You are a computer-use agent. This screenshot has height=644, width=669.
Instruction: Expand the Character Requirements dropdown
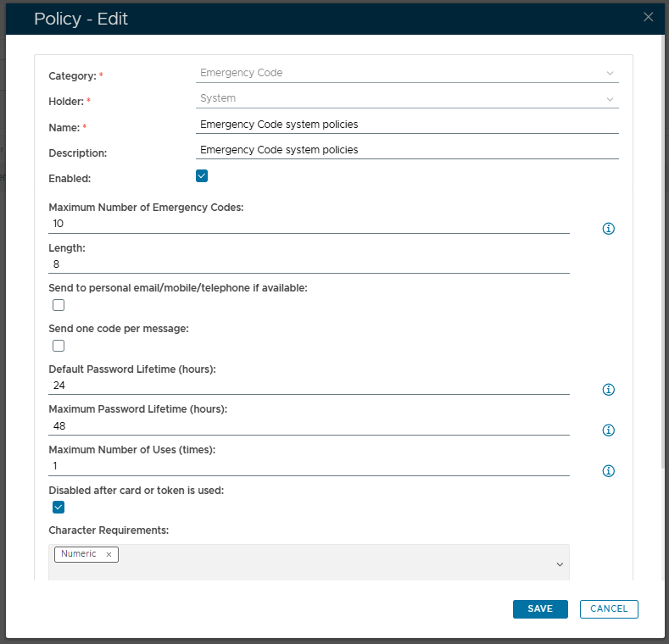[x=560, y=564]
